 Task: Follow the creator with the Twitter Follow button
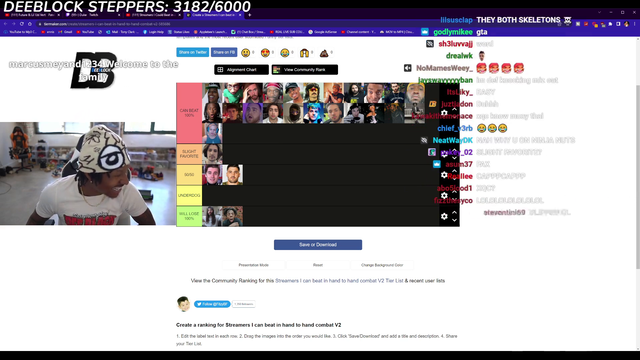click(x=212, y=304)
